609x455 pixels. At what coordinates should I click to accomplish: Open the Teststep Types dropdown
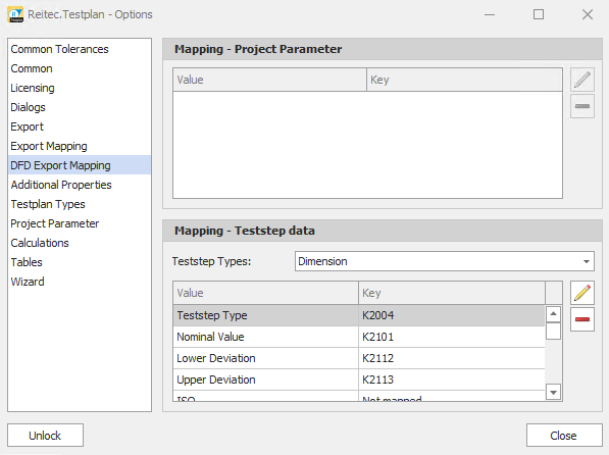point(444,261)
